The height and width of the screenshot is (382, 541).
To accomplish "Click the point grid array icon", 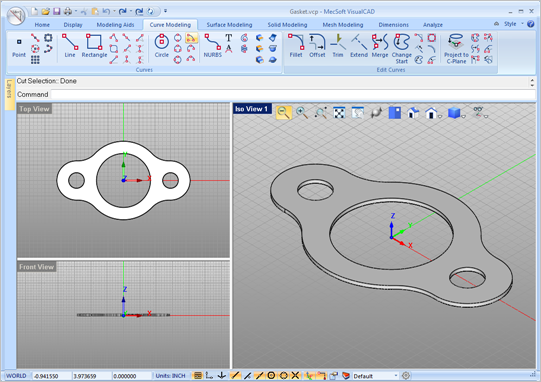I will (x=35, y=60).
